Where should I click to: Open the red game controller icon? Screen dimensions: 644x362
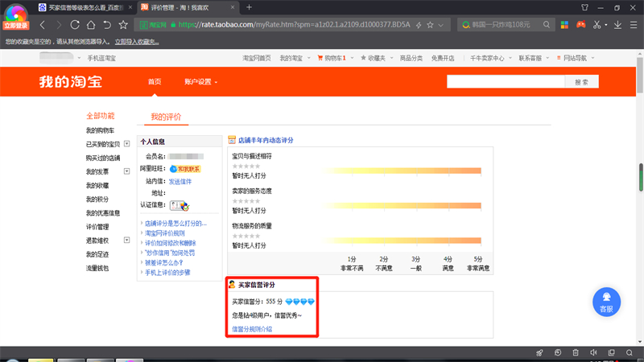580,25
